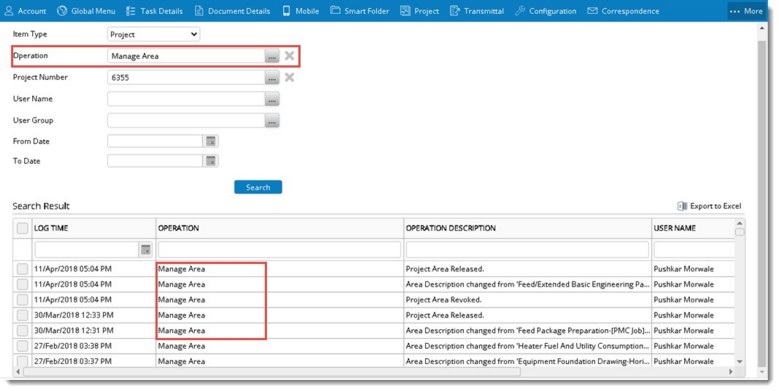Click the User Name input field
Viewport: 779px width, 391px height.
point(186,99)
